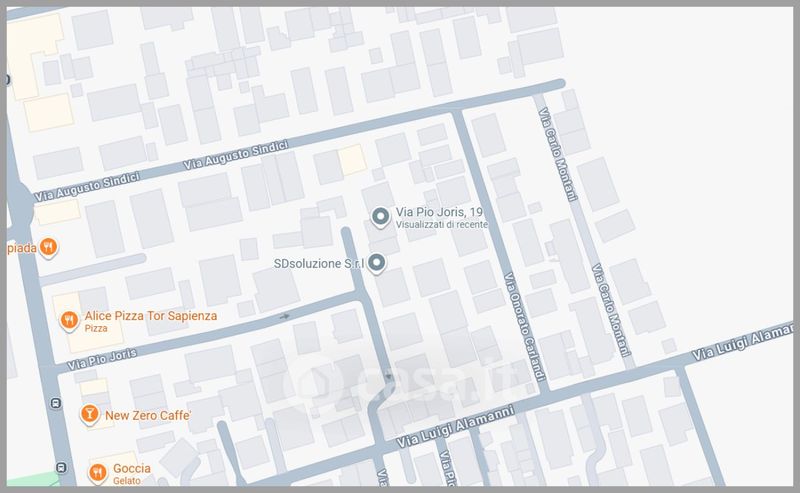Click the Via Pio Joris 19 location pin

coord(379,217)
